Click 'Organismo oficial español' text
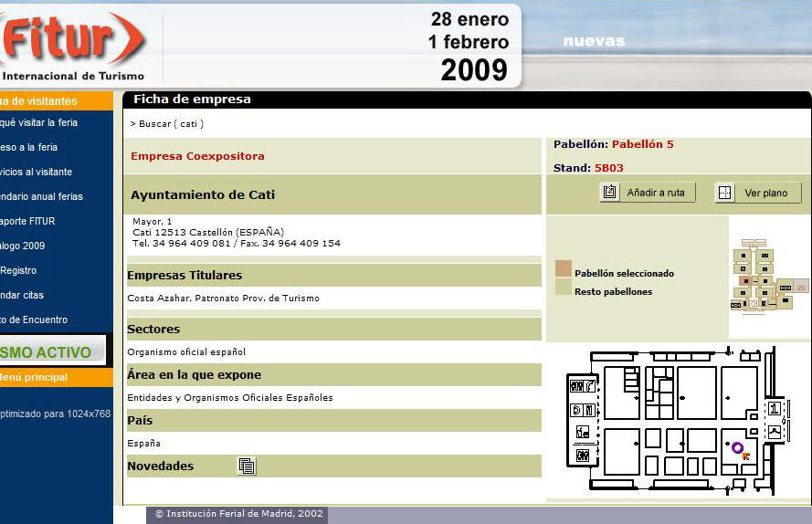This screenshot has height=524, width=812. click(186, 352)
